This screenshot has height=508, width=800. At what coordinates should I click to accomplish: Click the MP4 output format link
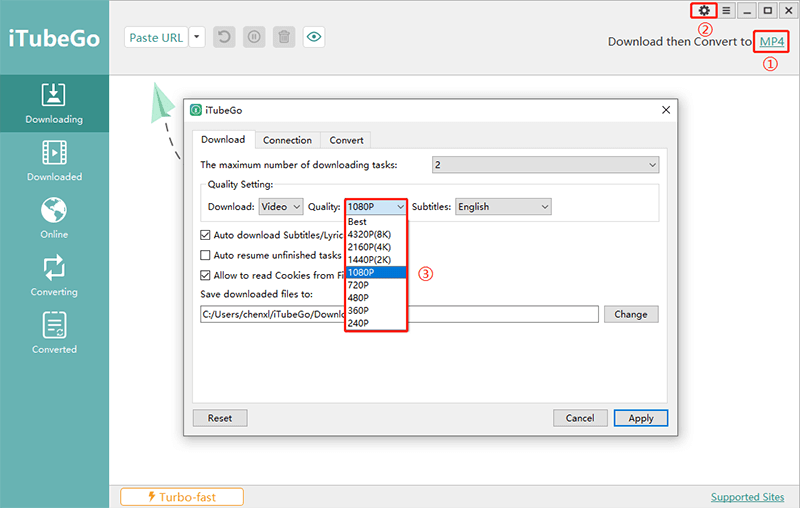[771, 41]
